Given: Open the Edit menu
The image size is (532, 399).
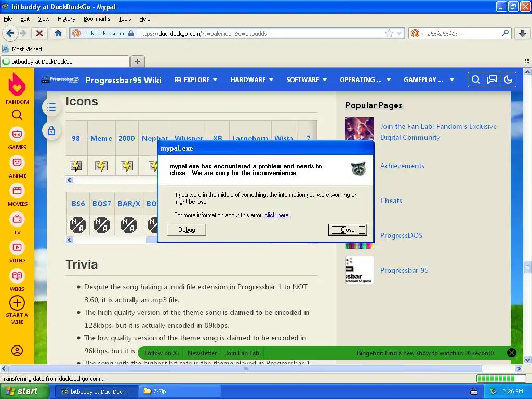Looking at the screenshot, I should (25, 19).
